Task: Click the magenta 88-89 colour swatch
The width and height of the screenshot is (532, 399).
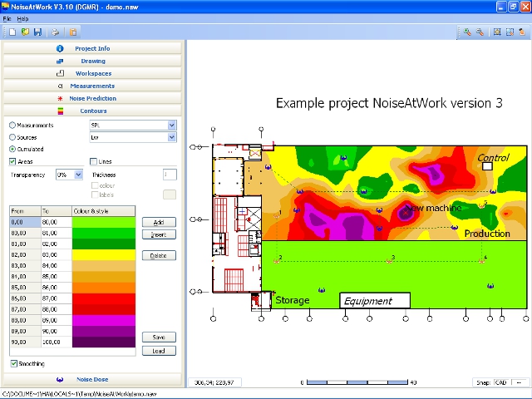Action: click(x=103, y=320)
